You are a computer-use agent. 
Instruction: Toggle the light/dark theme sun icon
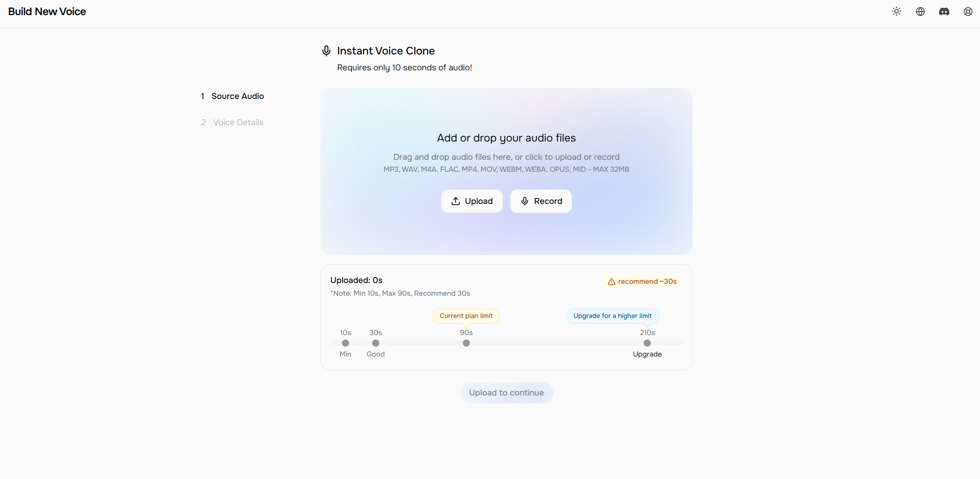coord(897,12)
